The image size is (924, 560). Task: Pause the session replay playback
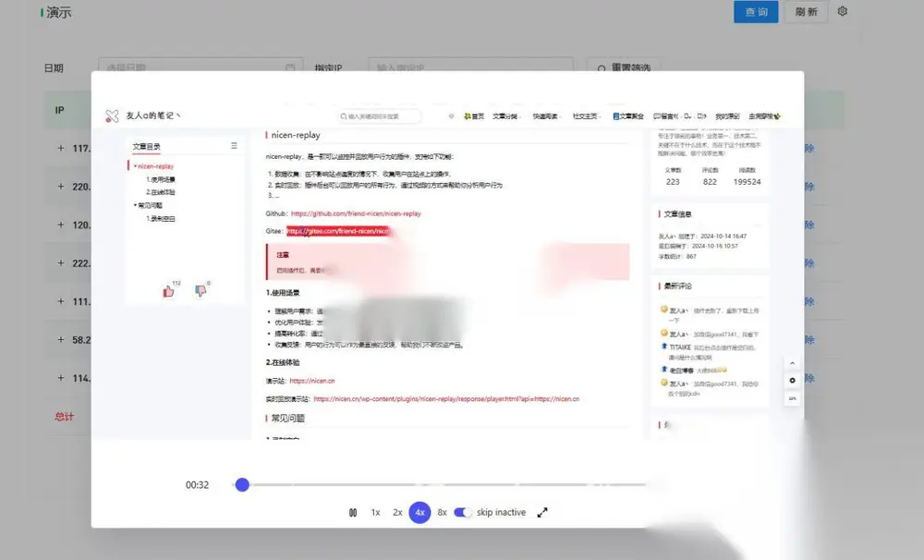pyautogui.click(x=352, y=513)
